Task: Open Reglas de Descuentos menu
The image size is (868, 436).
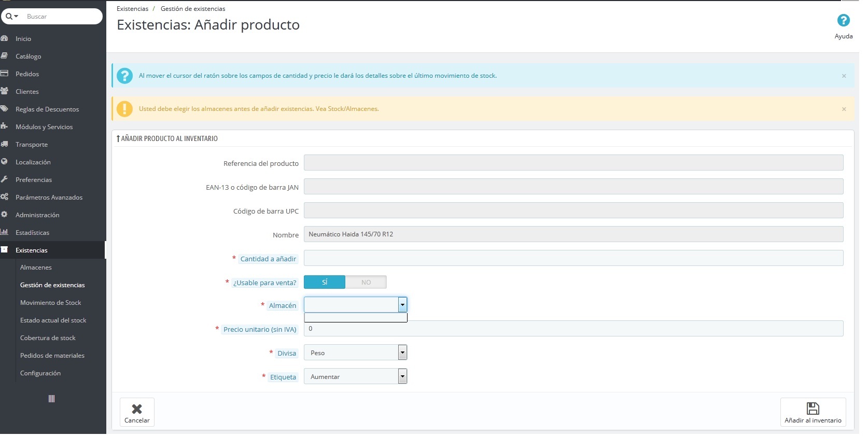Action: tap(47, 109)
